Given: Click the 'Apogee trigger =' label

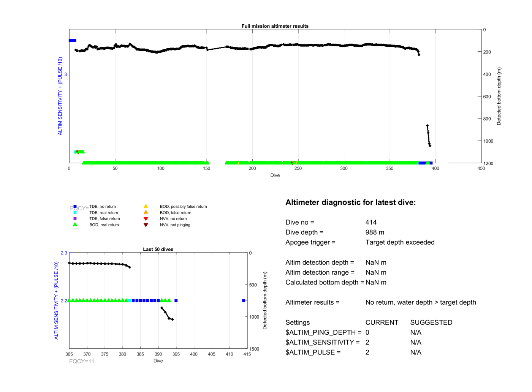Looking at the screenshot, I should tap(310, 242).
